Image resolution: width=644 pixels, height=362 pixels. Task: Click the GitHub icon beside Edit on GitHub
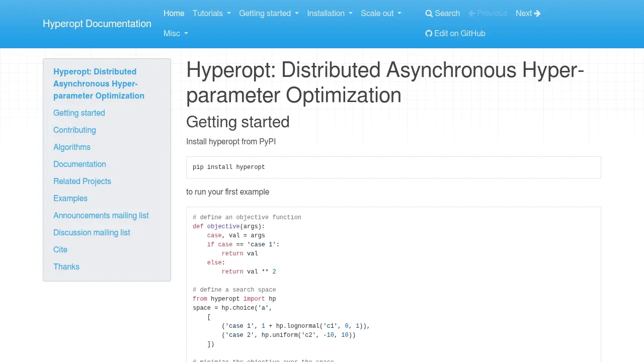point(429,34)
